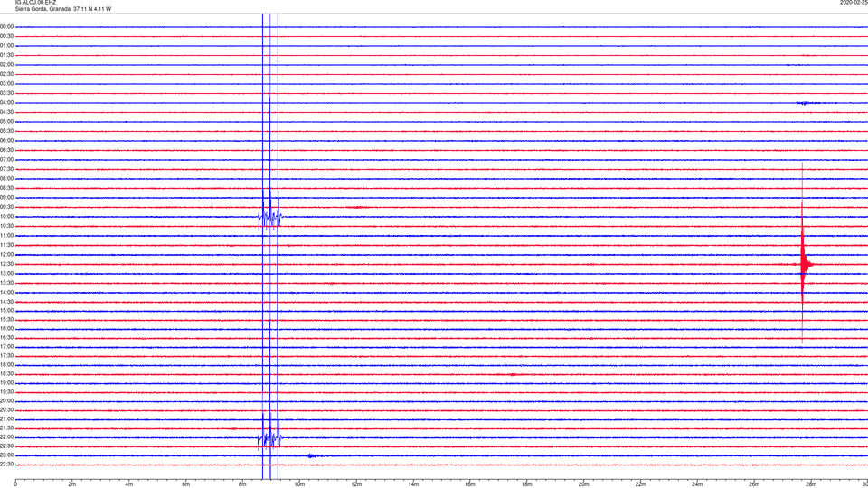Select the 01:30 trace time label
Screen dimensions: 868x488
pos(6,55)
